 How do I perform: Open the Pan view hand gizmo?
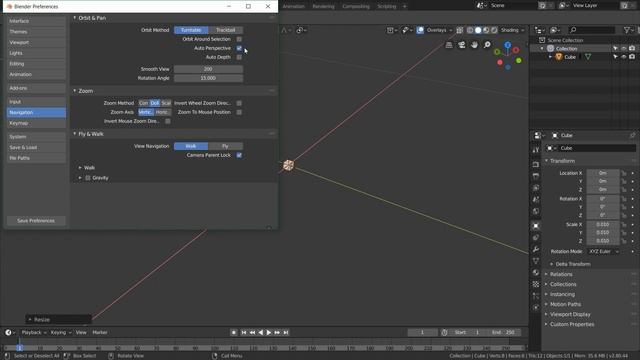pos(474,45)
